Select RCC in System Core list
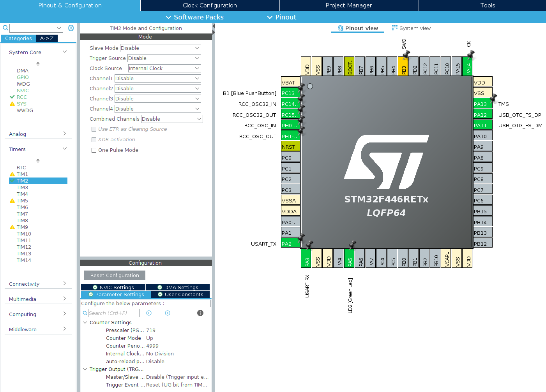The width and height of the screenshot is (546, 392). 22,97
